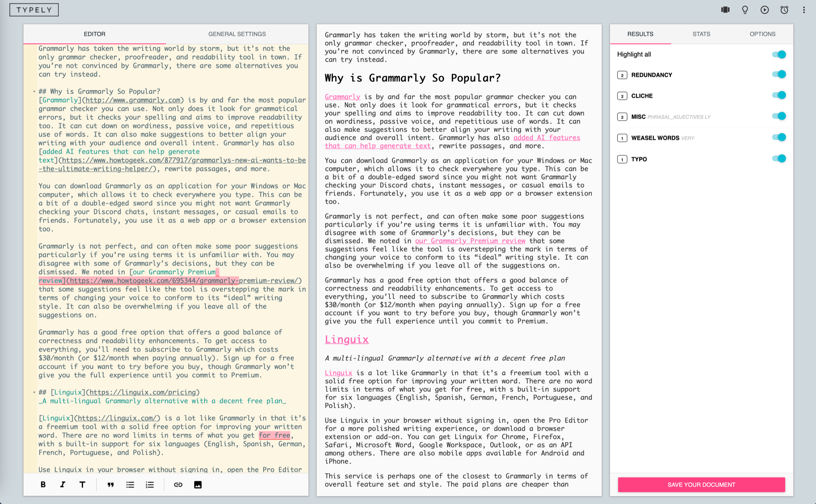Apply bold formatting from editor toolbar
The height and width of the screenshot is (504, 816).
point(43,485)
